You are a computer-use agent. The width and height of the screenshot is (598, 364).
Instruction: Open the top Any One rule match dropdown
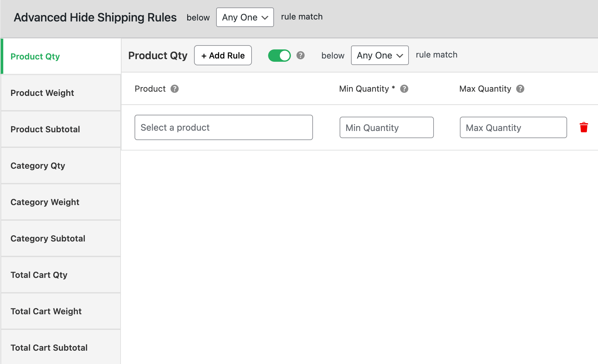pos(245,17)
